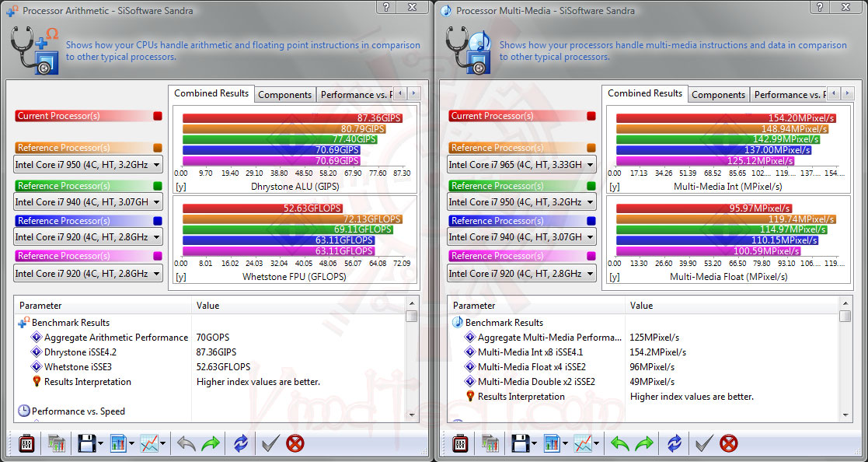Screen dimensions: 868x462
Task: Click the OK checkmark in Multi-Media window
Action: [x=703, y=443]
